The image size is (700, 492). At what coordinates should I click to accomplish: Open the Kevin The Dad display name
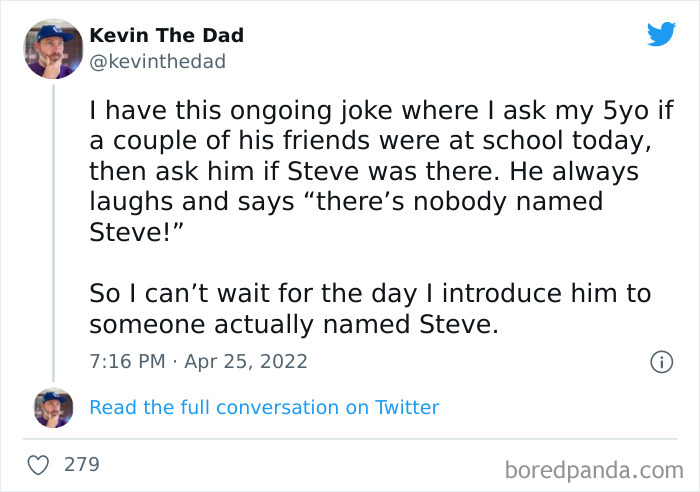[166, 36]
